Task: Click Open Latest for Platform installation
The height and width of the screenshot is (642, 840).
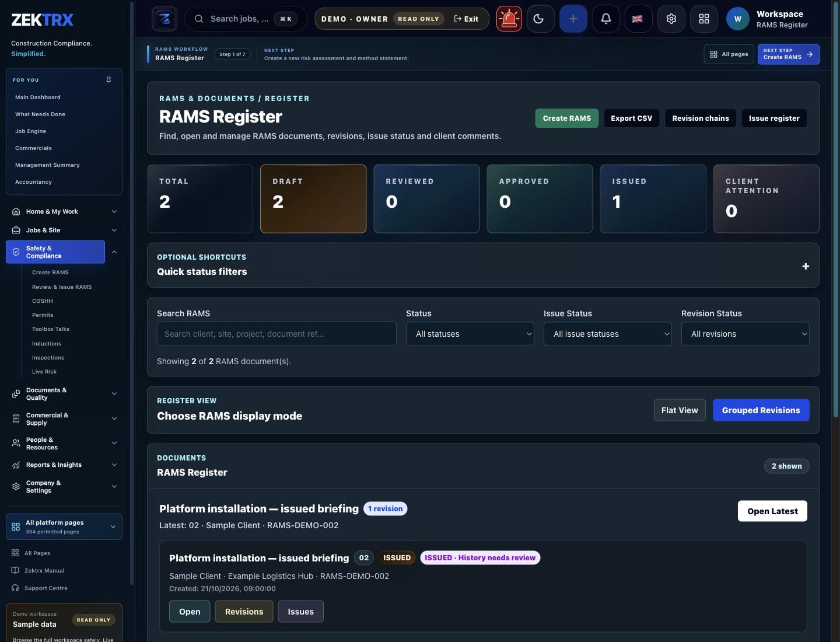Action: click(772, 511)
